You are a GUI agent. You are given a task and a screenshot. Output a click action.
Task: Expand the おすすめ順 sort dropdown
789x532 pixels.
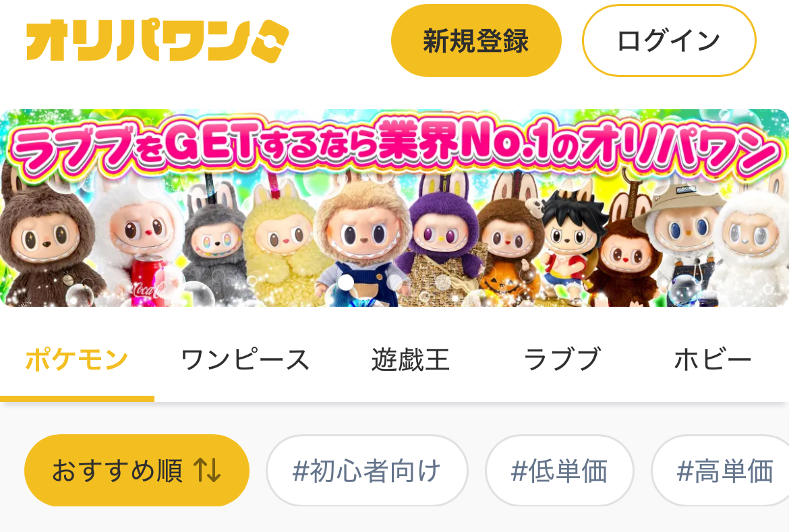tap(137, 471)
